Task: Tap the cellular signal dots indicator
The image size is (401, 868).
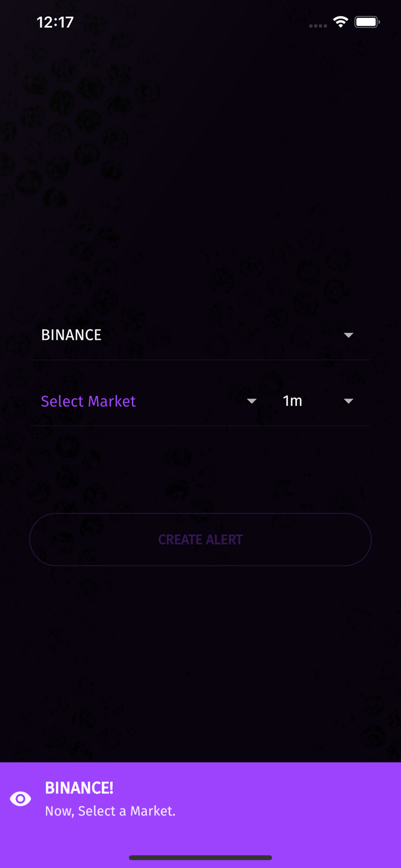Action: click(x=318, y=25)
